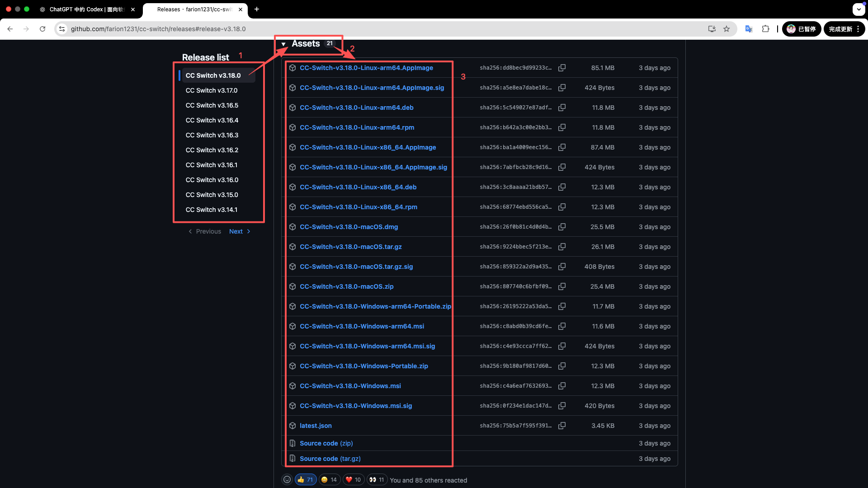The image size is (868, 488).
Task: Download CC-Switch-v3.18.0-macOS.dmg
Action: 349,227
